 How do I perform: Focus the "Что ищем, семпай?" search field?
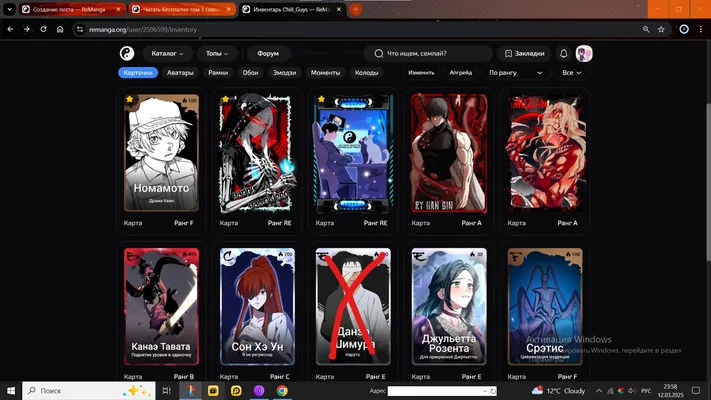click(x=428, y=54)
